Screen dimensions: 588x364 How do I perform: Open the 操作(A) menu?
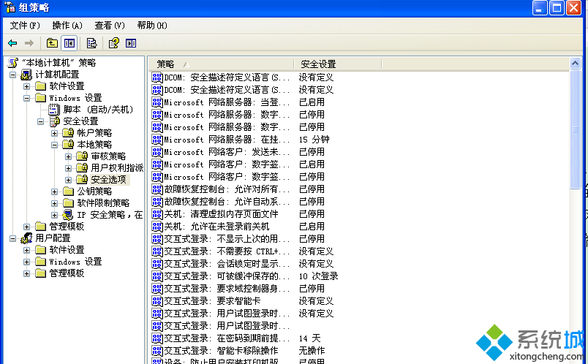point(67,25)
